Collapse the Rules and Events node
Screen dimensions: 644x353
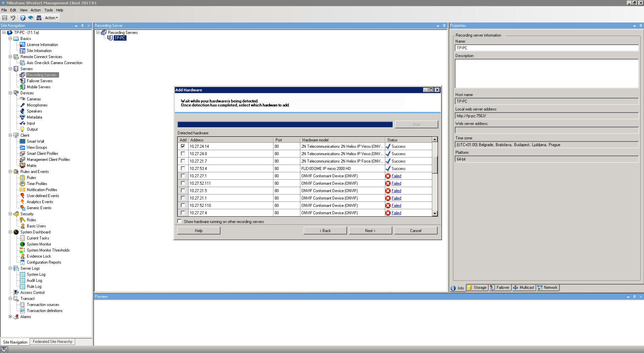(x=10, y=171)
